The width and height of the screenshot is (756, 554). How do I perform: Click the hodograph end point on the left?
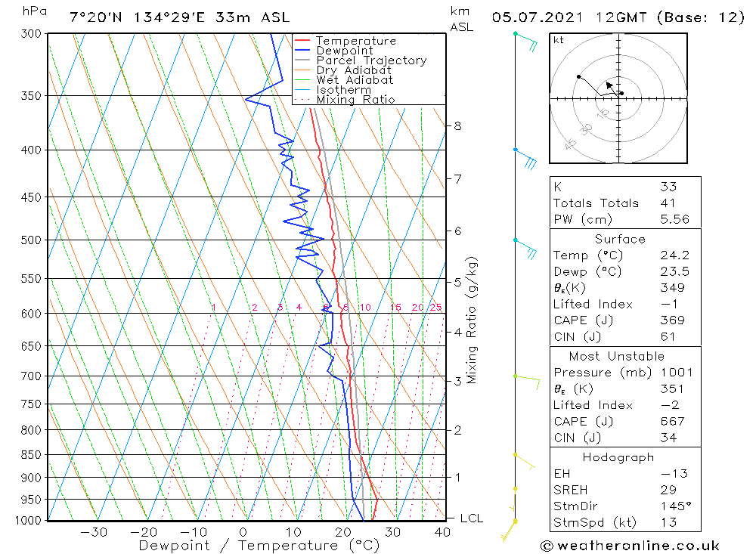(578, 76)
